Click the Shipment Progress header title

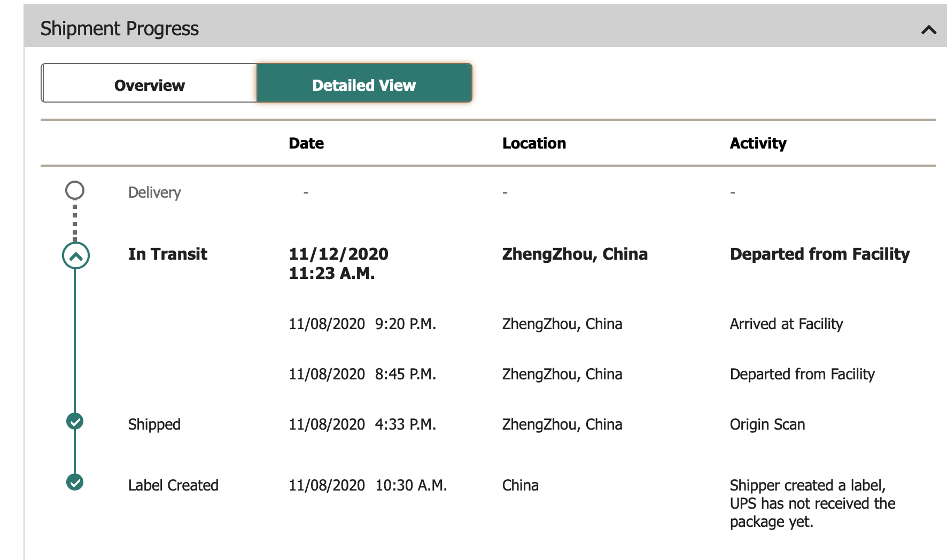point(120,28)
